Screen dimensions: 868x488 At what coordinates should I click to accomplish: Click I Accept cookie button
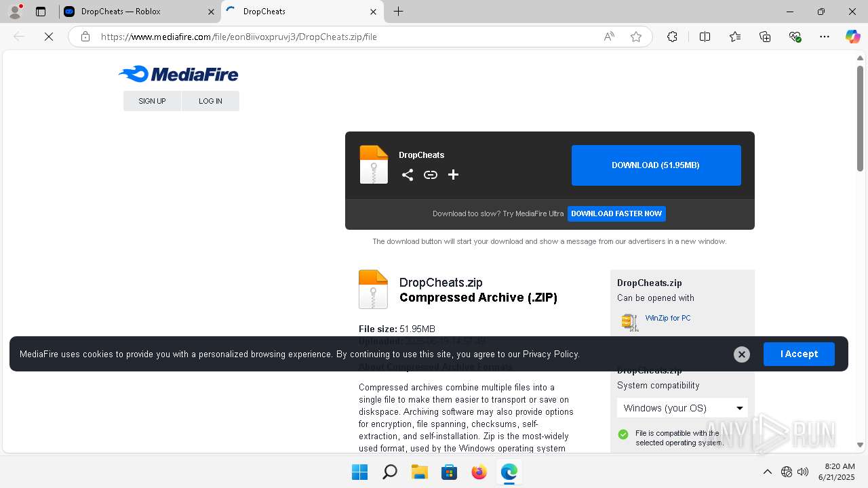(799, 354)
